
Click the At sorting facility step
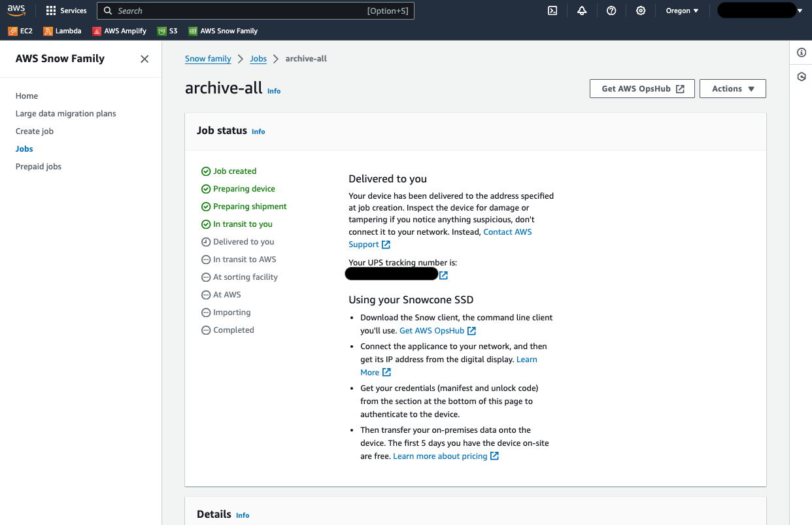tap(239, 277)
